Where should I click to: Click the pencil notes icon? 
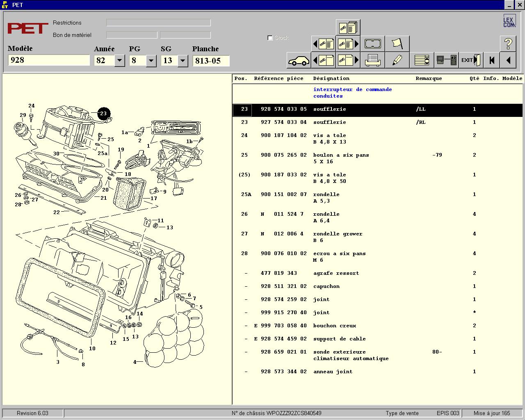click(x=397, y=61)
